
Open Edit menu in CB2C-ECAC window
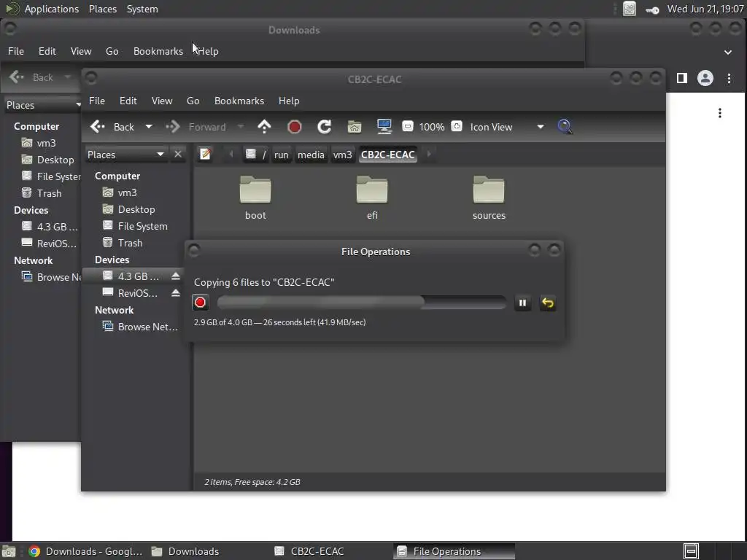tap(128, 101)
